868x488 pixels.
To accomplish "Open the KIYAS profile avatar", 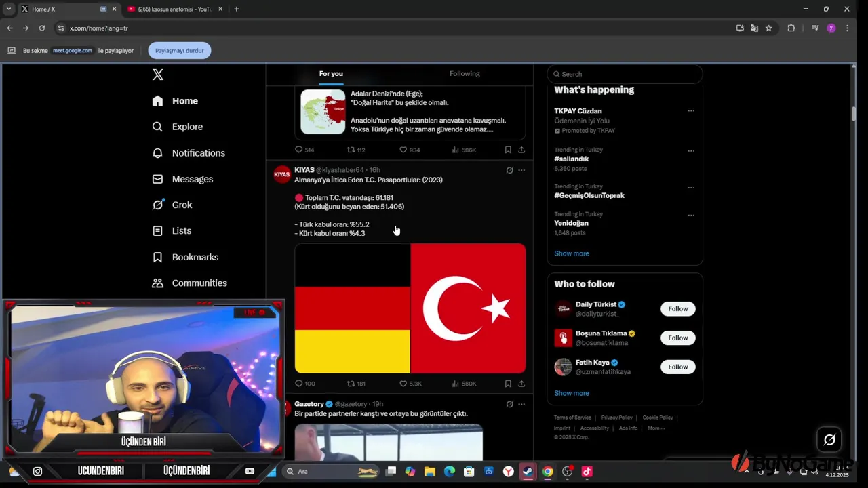I will pos(282,175).
